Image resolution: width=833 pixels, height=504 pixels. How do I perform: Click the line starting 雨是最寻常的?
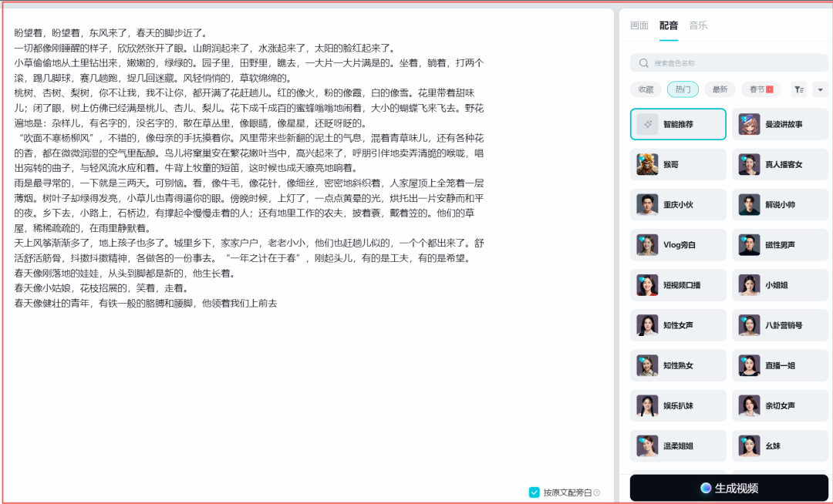pyautogui.click(x=249, y=183)
